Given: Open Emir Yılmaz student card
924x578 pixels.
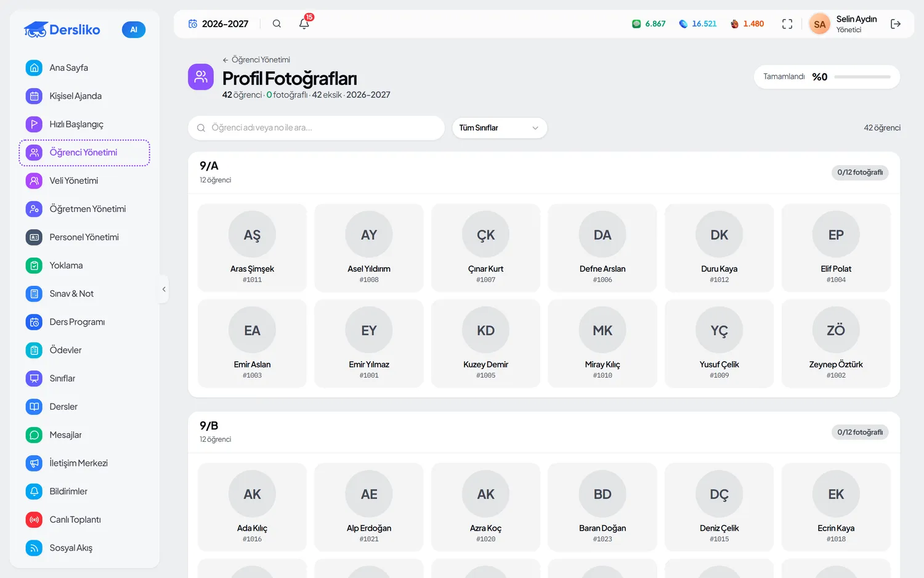Looking at the screenshot, I should pyautogui.click(x=369, y=343).
